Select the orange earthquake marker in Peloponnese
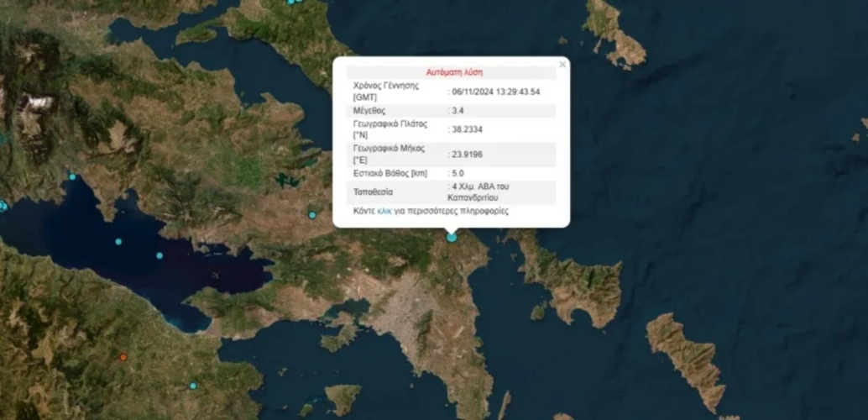This screenshot has height=420, width=868. [x=123, y=357]
